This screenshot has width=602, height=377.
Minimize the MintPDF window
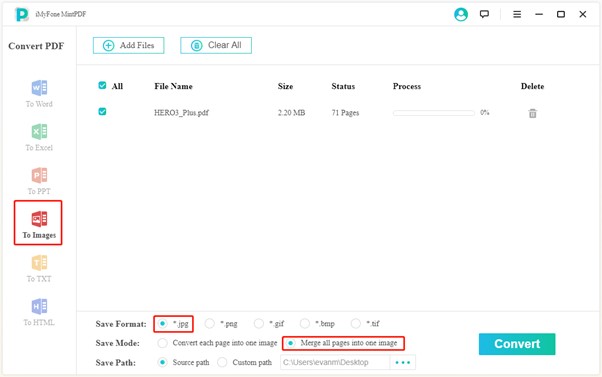pos(539,15)
